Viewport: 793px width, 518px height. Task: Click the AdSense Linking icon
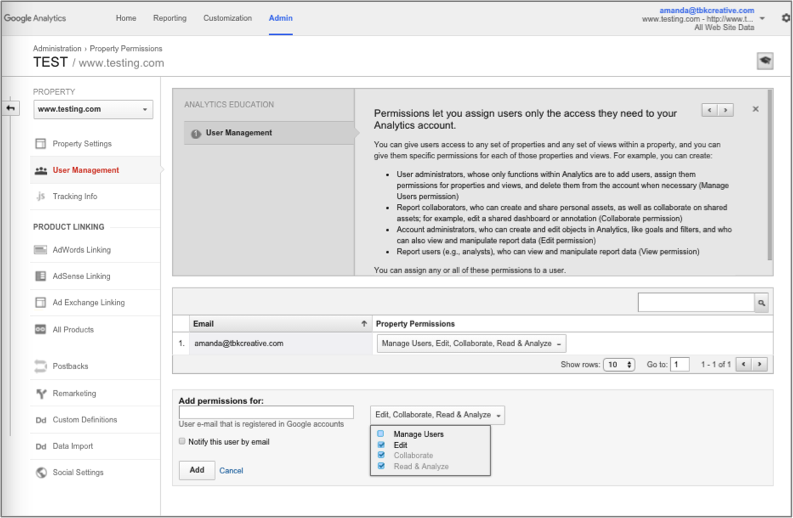[40, 276]
